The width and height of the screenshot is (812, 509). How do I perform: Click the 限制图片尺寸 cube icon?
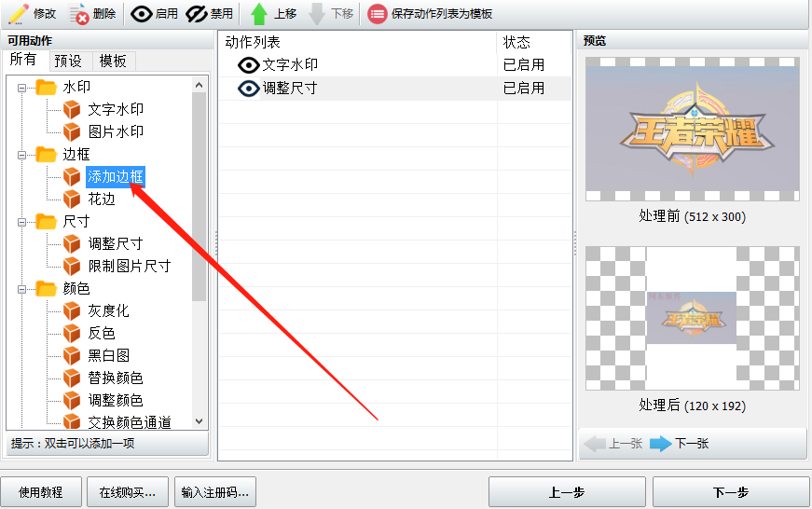coord(72,266)
